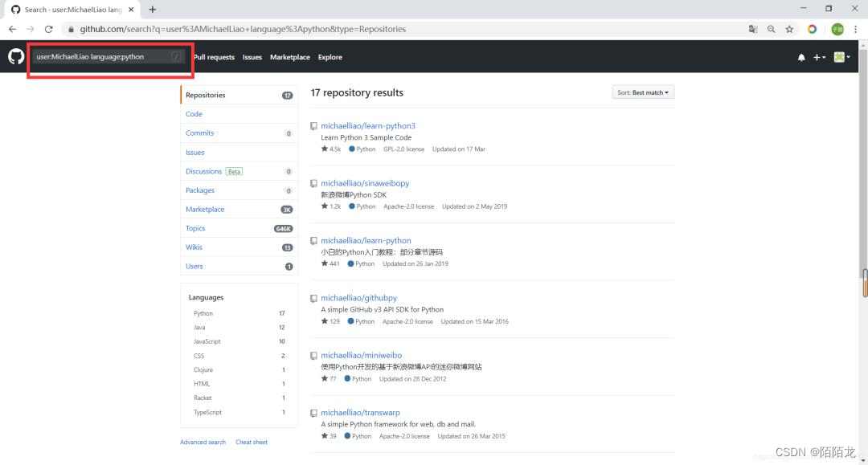The height and width of the screenshot is (465, 868).
Task: Click the colorful browser extension icon
Action: [x=812, y=29]
